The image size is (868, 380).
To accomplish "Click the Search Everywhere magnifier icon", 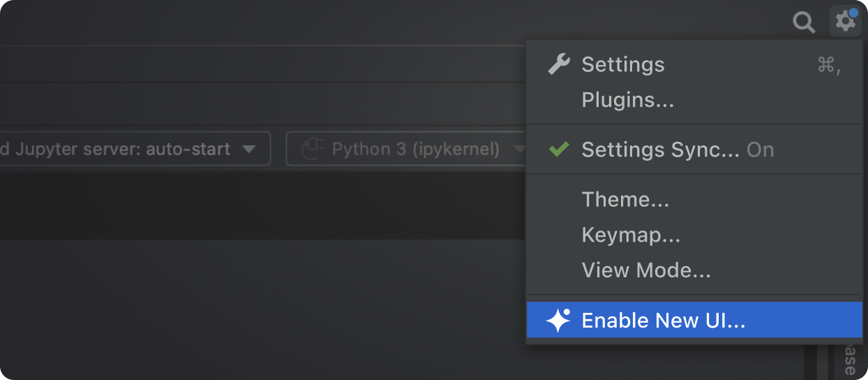I will [x=804, y=23].
